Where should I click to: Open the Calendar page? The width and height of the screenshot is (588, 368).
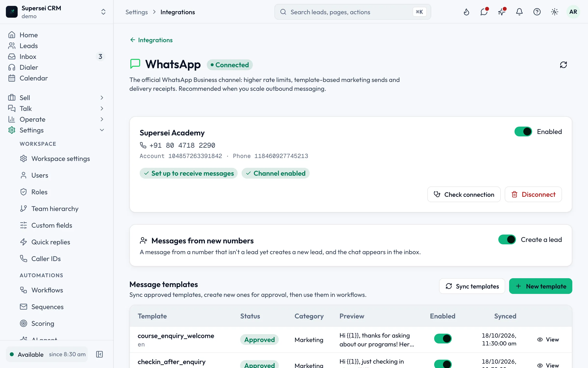pyautogui.click(x=57, y=78)
